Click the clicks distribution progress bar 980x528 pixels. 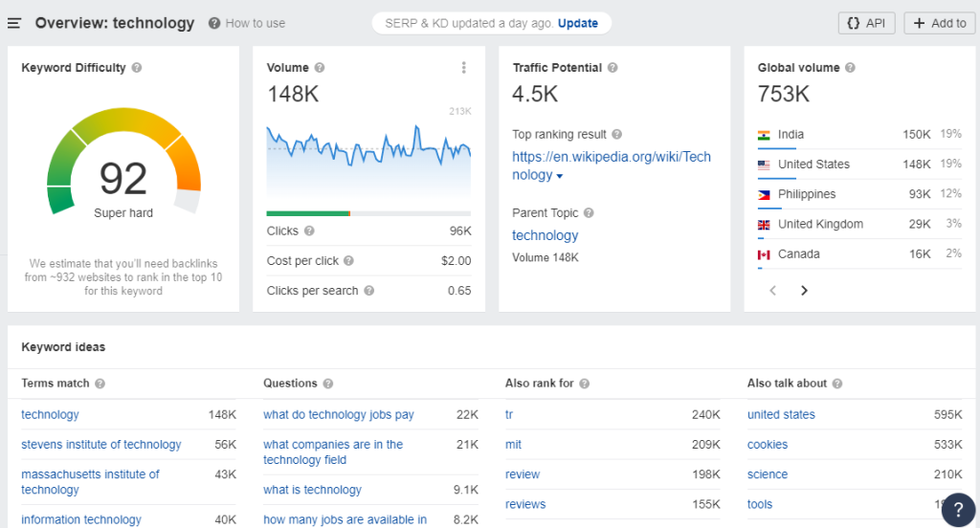pyautogui.click(x=368, y=213)
